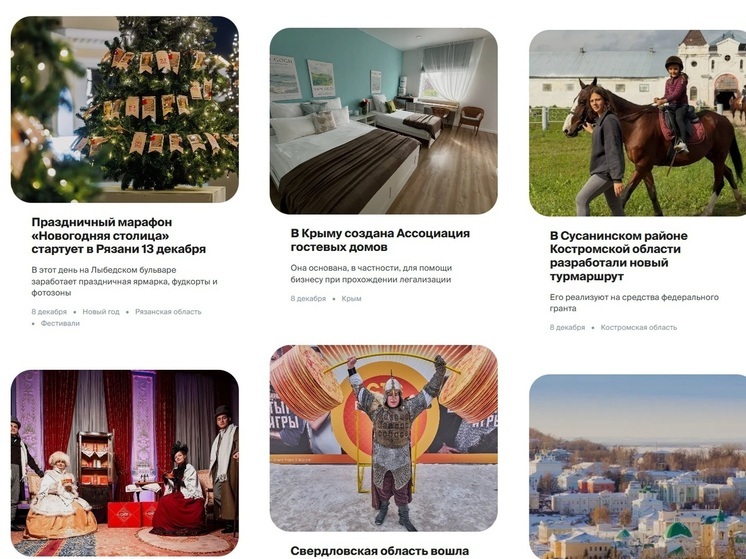Click the snowy town panorama photo

[x=638, y=467]
